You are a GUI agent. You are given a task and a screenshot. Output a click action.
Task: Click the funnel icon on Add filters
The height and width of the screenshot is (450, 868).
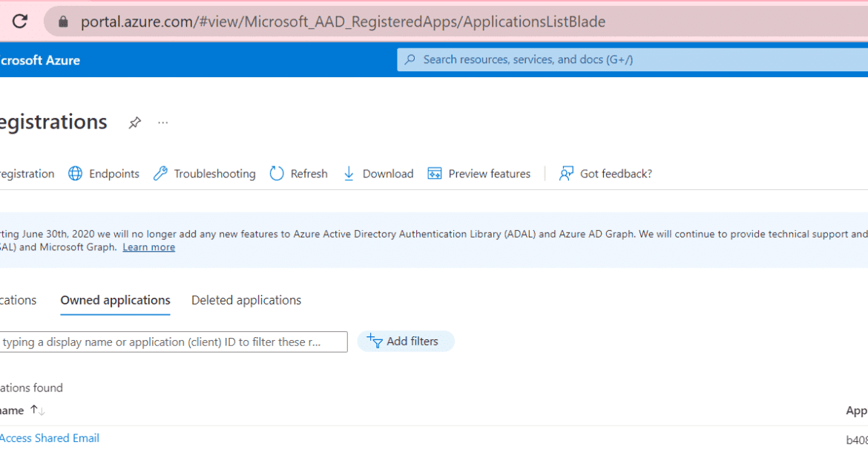pos(375,342)
